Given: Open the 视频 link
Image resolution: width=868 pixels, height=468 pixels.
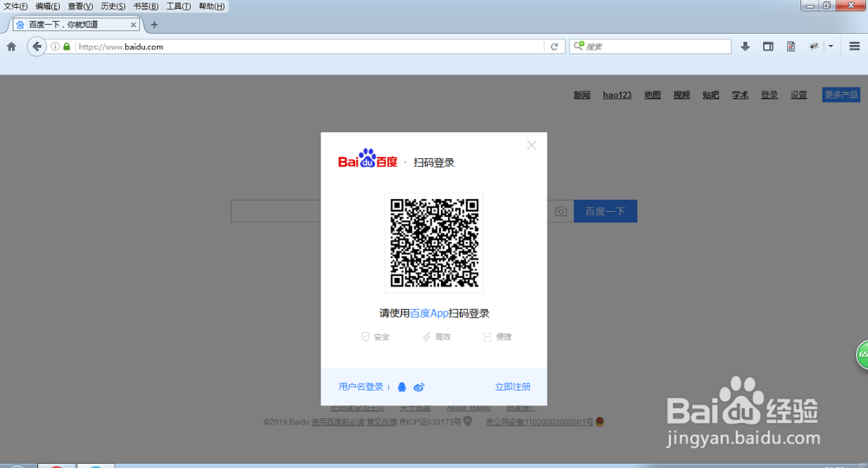Looking at the screenshot, I should coord(681,95).
